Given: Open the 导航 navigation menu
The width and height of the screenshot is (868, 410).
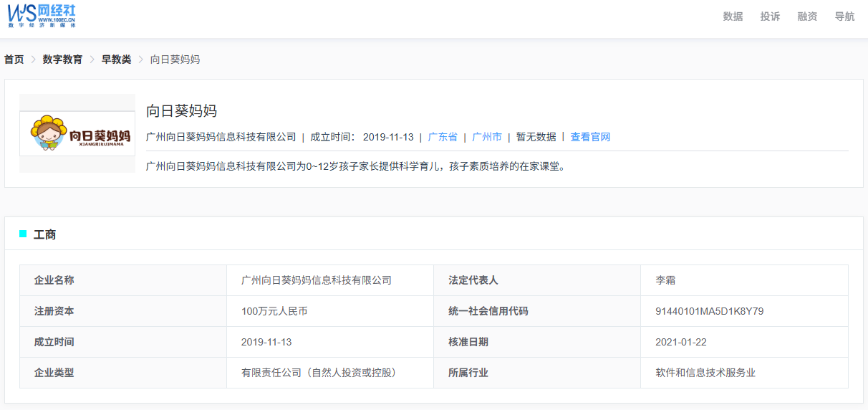Looking at the screenshot, I should pyautogui.click(x=844, y=16).
